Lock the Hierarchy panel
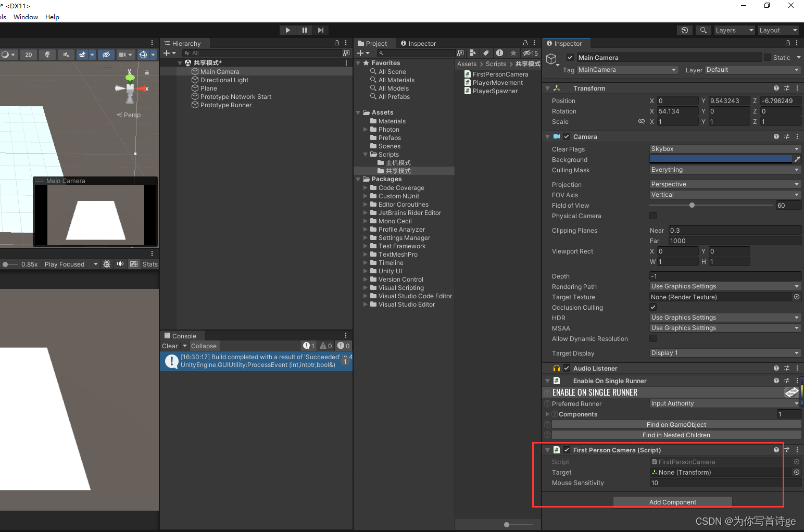 pyautogui.click(x=337, y=43)
